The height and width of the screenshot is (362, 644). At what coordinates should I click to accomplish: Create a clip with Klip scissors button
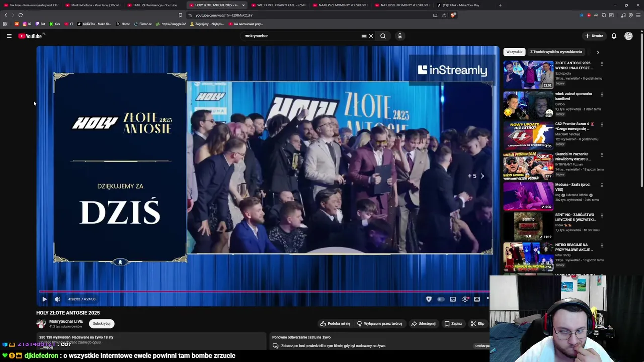(477, 323)
